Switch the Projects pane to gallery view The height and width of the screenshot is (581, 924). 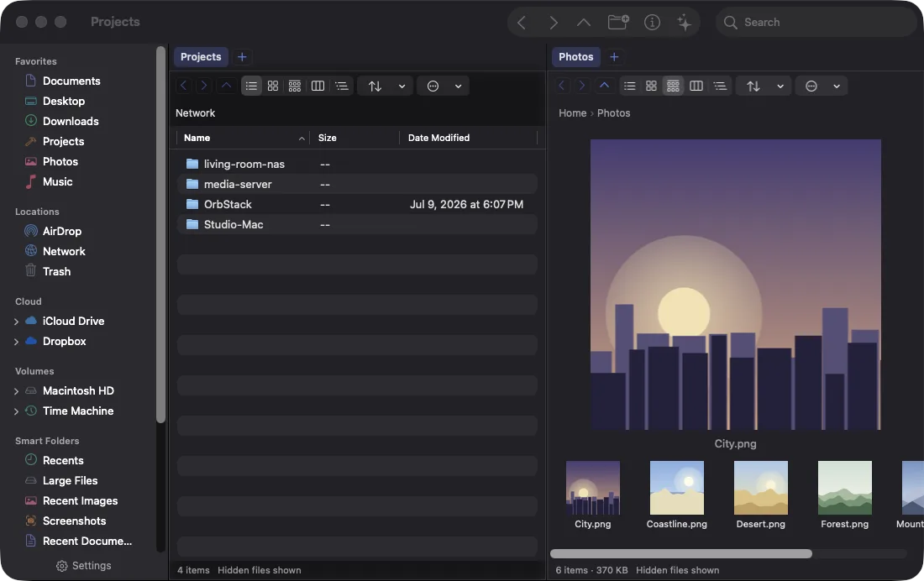295,86
